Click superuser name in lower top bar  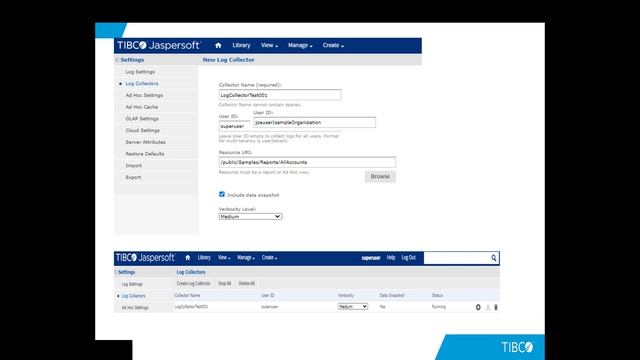[371, 258]
